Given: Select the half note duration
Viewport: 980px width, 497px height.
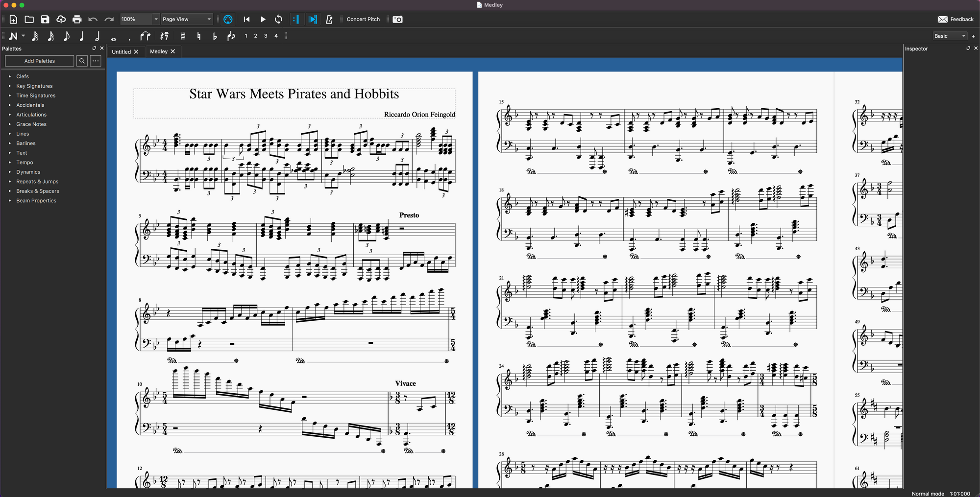Looking at the screenshot, I should (x=98, y=36).
